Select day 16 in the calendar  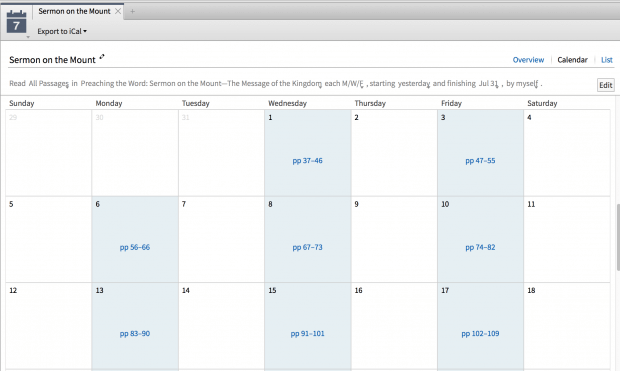pos(394,327)
